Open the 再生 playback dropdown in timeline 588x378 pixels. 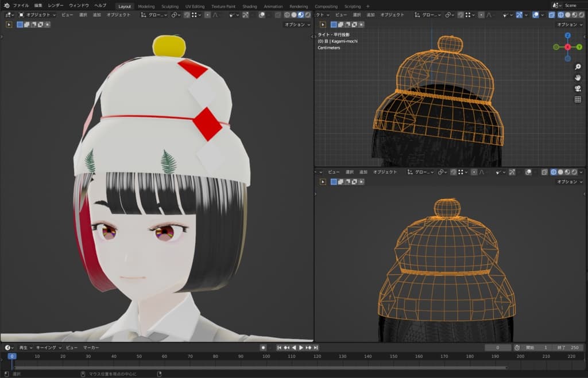pyautogui.click(x=25, y=348)
